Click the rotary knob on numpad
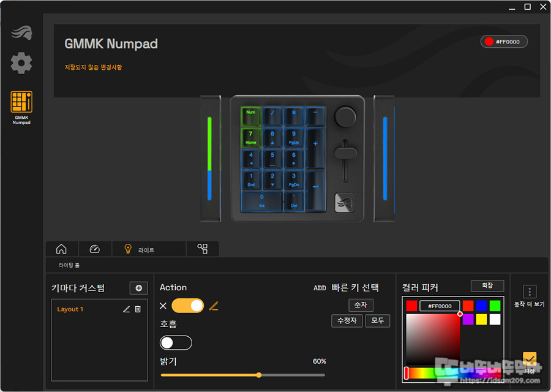 click(x=345, y=117)
